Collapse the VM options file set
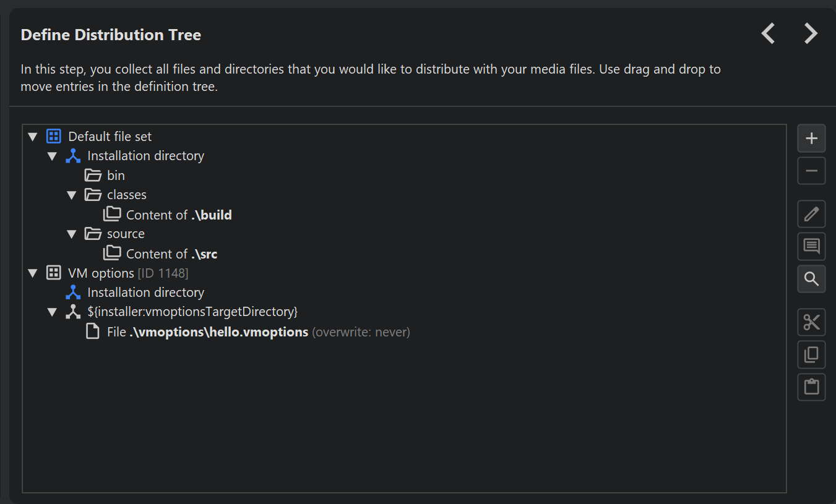 pos(33,273)
